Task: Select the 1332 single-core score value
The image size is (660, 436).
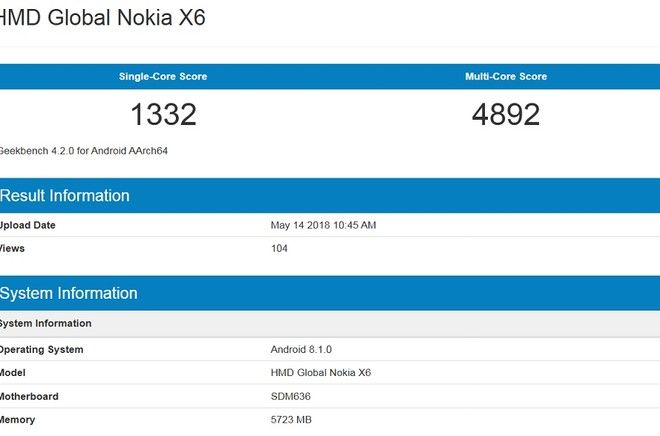Action: pos(163,114)
